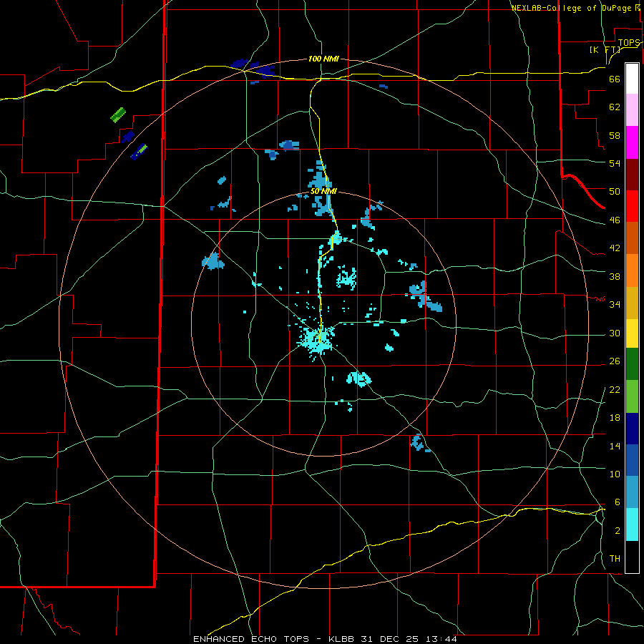Click the "[K FT]" units label
The width and height of the screenshot is (644, 644).
coord(605,49)
